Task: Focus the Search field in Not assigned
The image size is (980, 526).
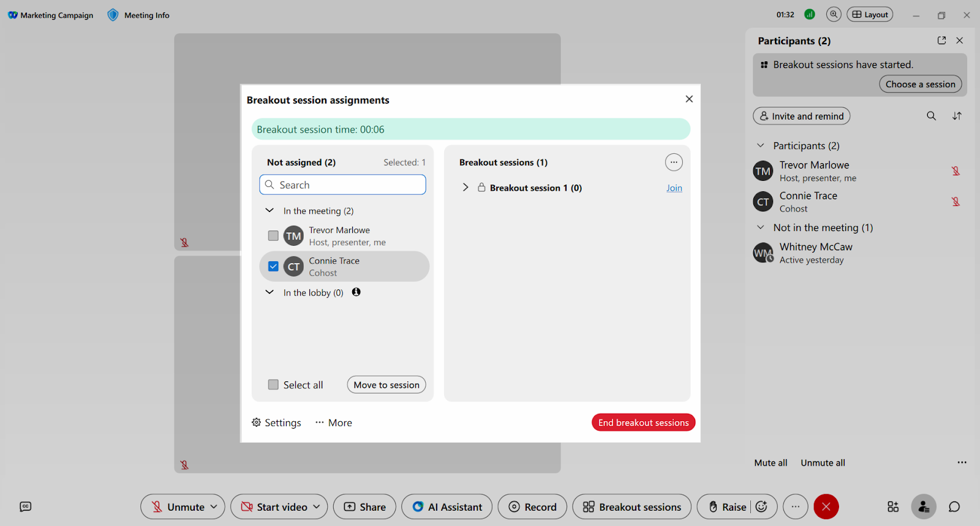Action: click(x=342, y=185)
